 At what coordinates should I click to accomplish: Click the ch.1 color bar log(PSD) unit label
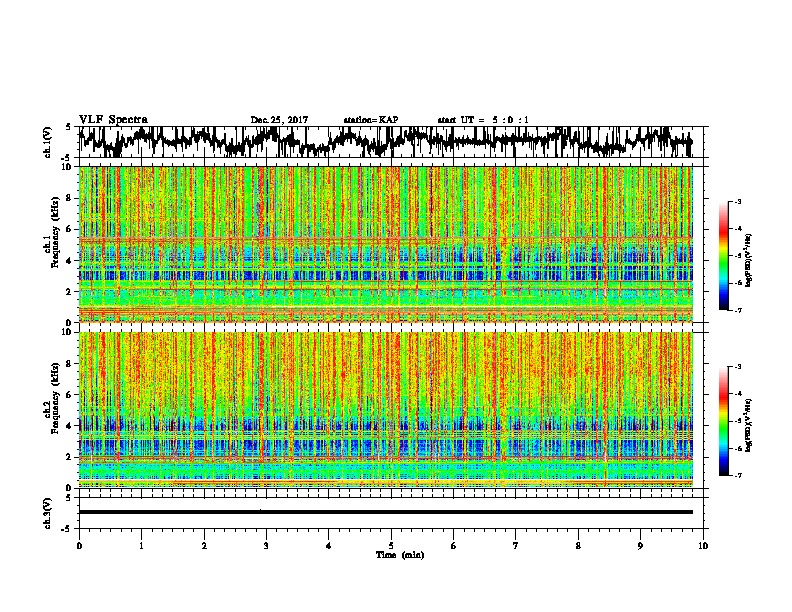coord(749,260)
